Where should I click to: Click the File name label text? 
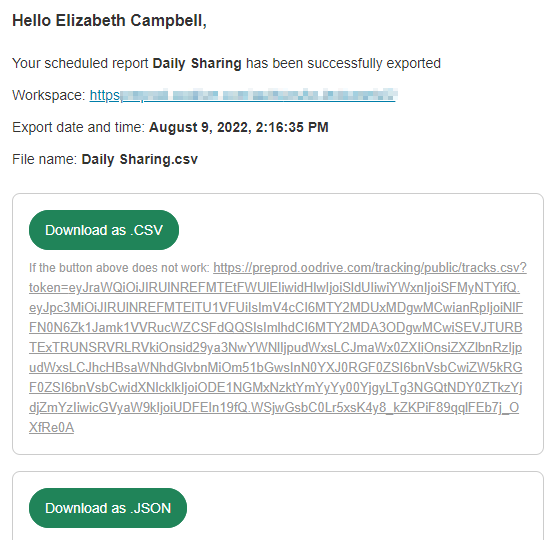pyautogui.click(x=44, y=159)
